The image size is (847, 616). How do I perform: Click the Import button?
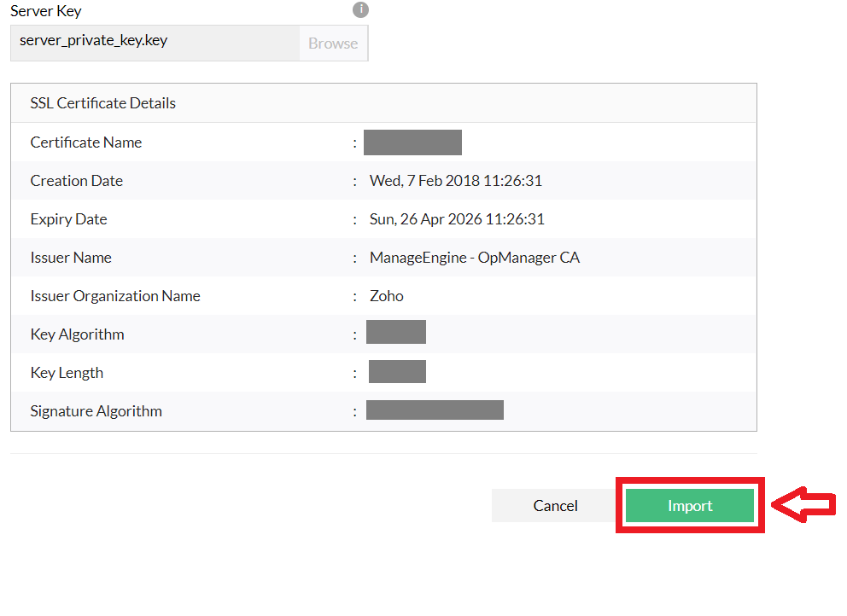pos(689,505)
